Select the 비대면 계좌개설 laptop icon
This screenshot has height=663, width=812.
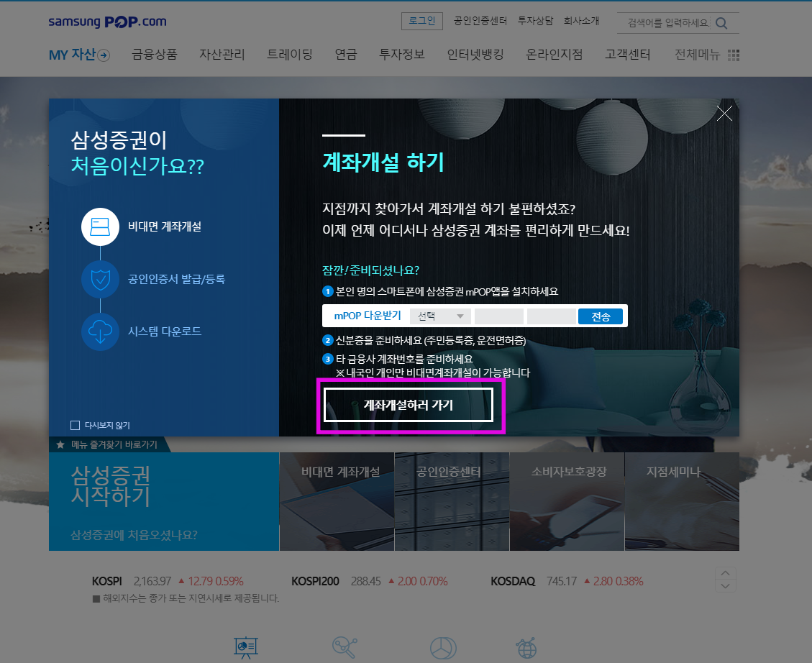[x=100, y=227]
